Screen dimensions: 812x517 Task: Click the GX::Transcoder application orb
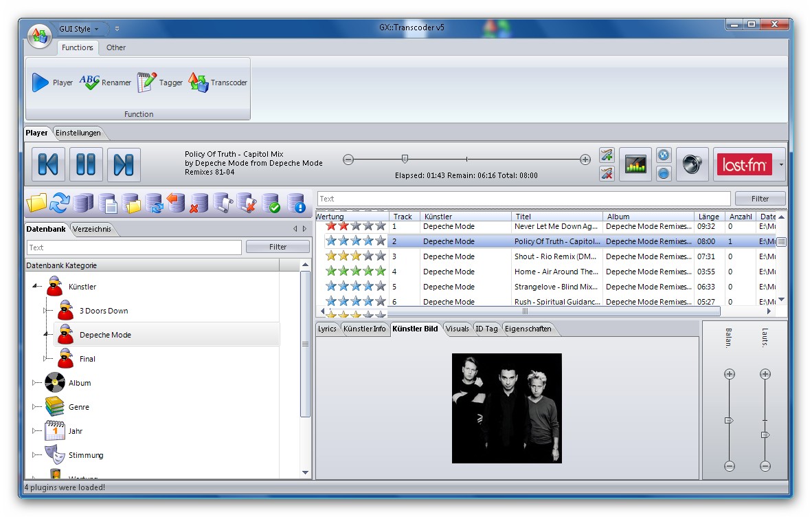point(39,36)
